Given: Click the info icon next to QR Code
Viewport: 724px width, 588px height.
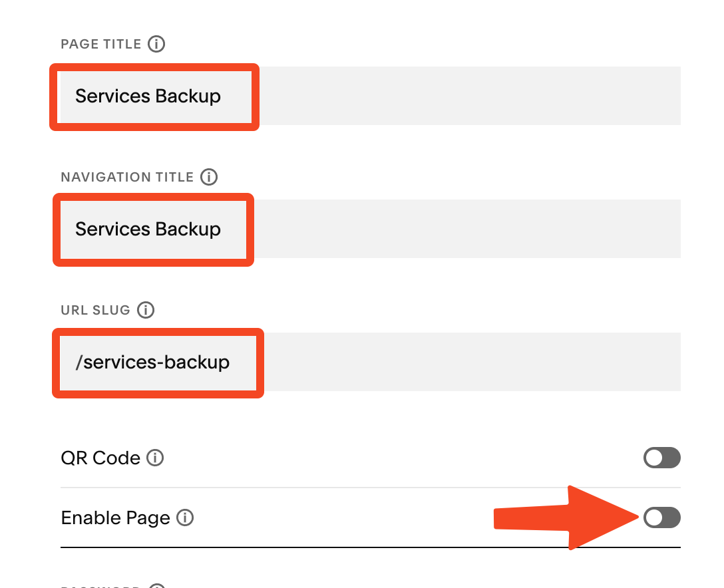Looking at the screenshot, I should pos(155,458).
